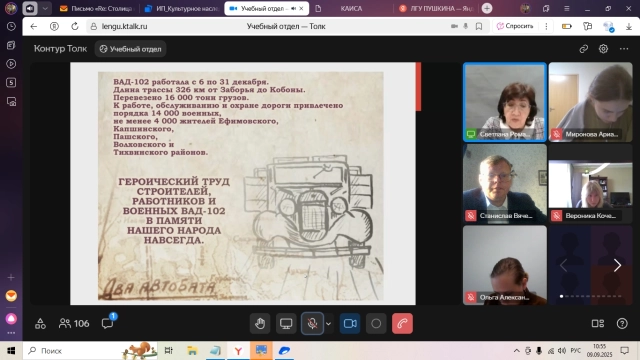Start recording with the circle button

click(376, 324)
